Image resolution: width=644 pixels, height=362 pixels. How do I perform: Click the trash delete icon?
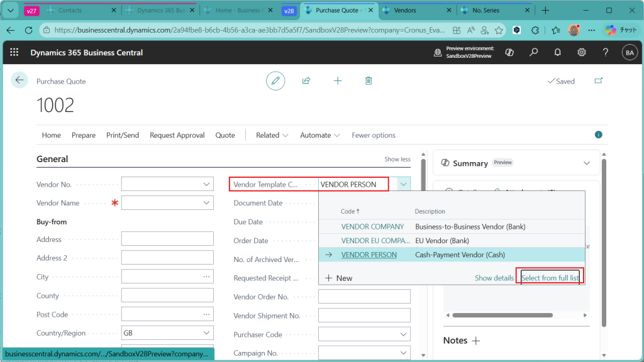coord(369,80)
